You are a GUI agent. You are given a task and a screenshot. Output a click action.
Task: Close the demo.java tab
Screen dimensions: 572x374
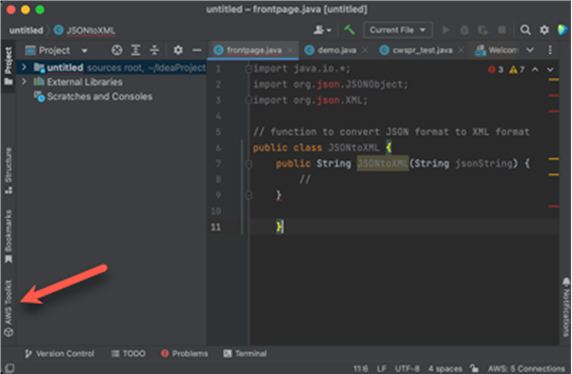coord(365,50)
